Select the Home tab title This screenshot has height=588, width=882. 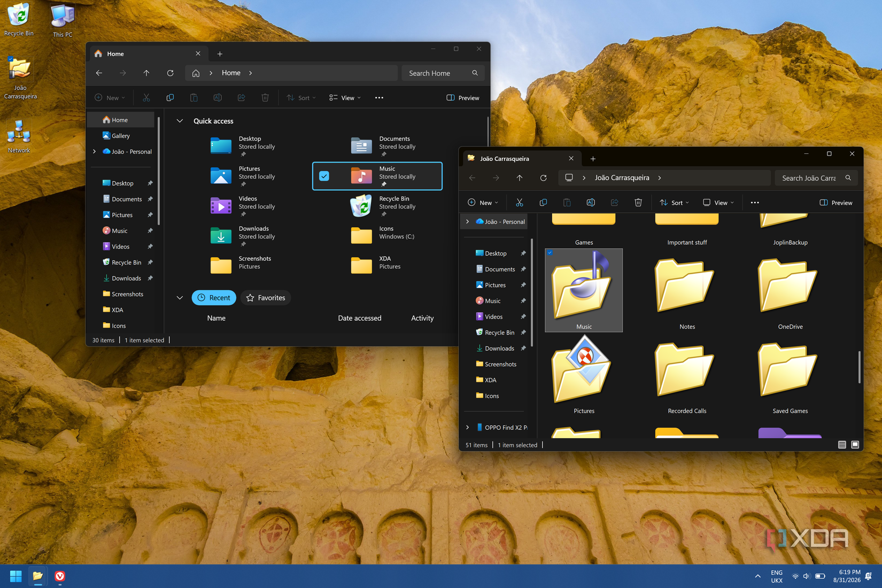115,54
